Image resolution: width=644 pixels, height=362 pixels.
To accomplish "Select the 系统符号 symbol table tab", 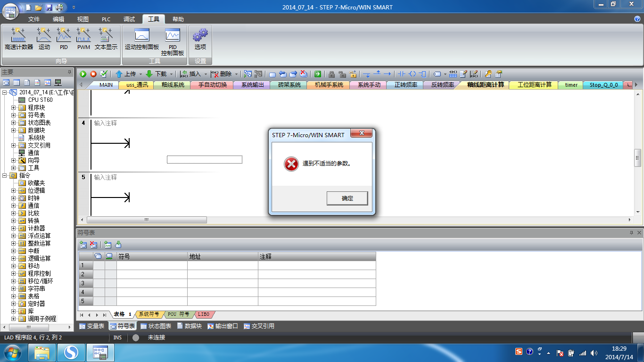I will click(149, 314).
